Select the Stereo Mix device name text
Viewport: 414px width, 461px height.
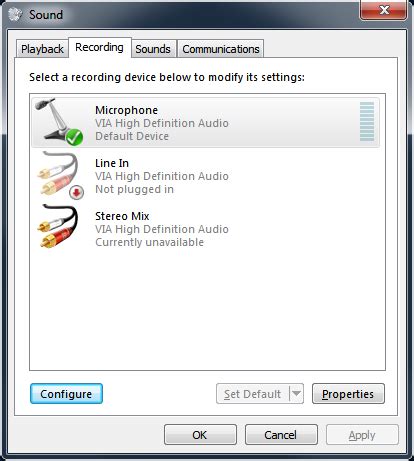click(122, 216)
